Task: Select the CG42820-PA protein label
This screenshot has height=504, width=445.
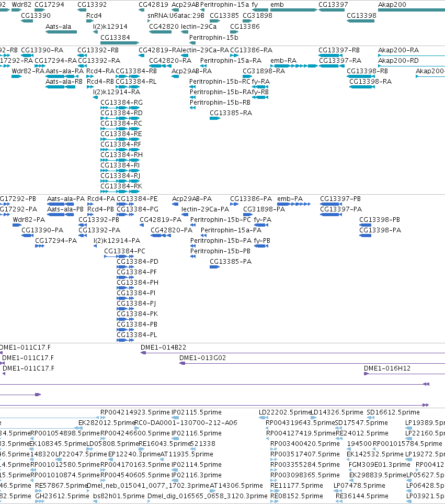Action: 172,230
